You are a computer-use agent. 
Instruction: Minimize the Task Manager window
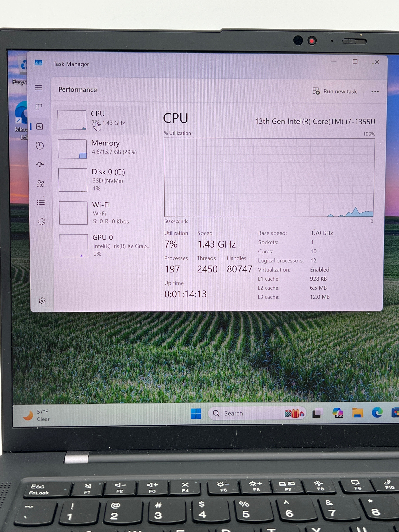(x=334, y=62)
